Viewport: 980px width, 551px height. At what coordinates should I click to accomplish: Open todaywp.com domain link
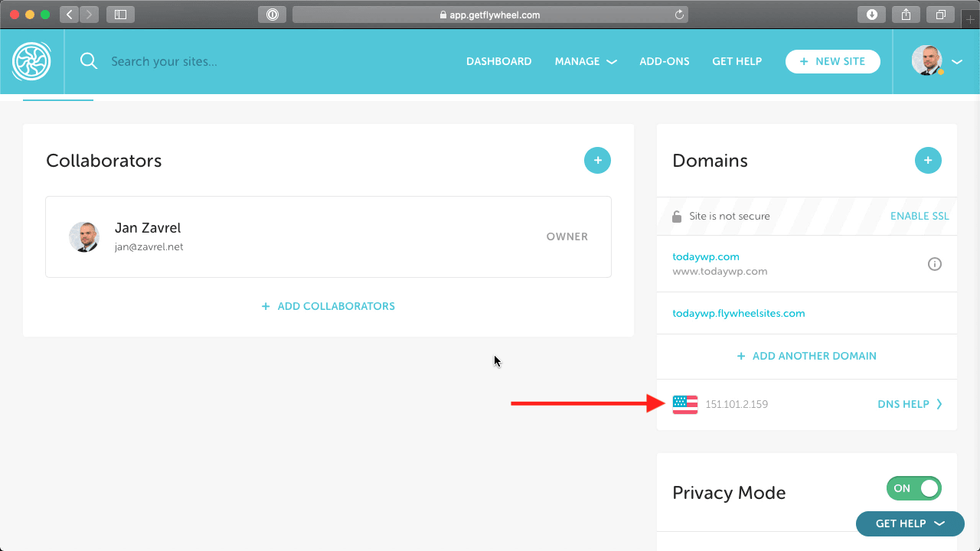pos(706,256)
